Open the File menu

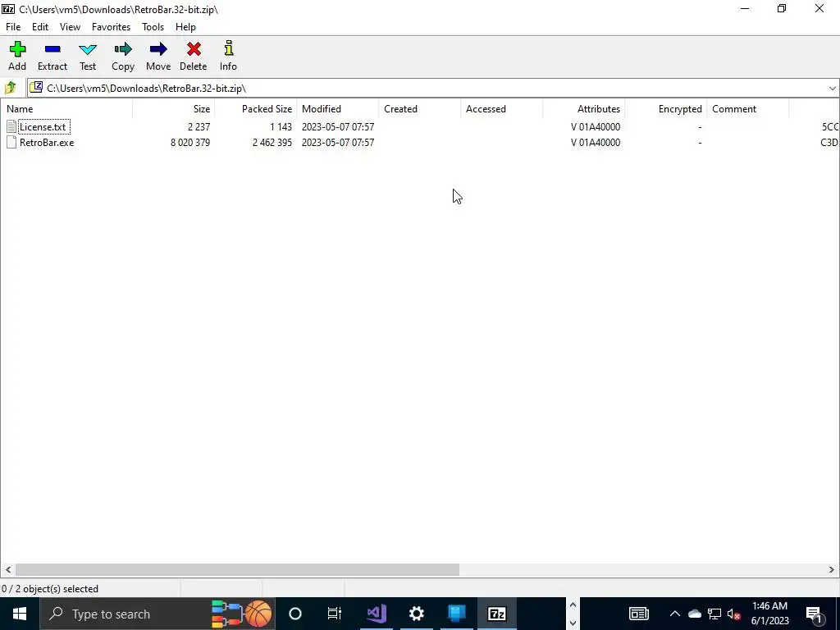tap(13, 27)
